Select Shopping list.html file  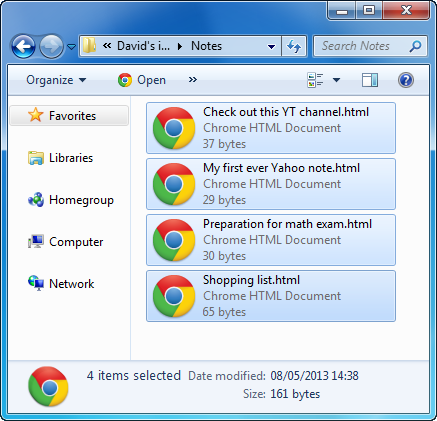click(x=271, y=296)
